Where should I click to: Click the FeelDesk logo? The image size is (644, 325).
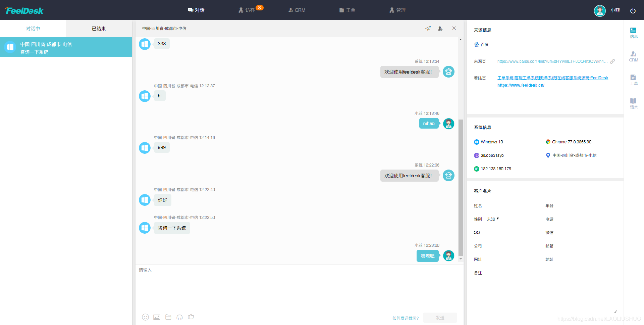click(24, 11)
